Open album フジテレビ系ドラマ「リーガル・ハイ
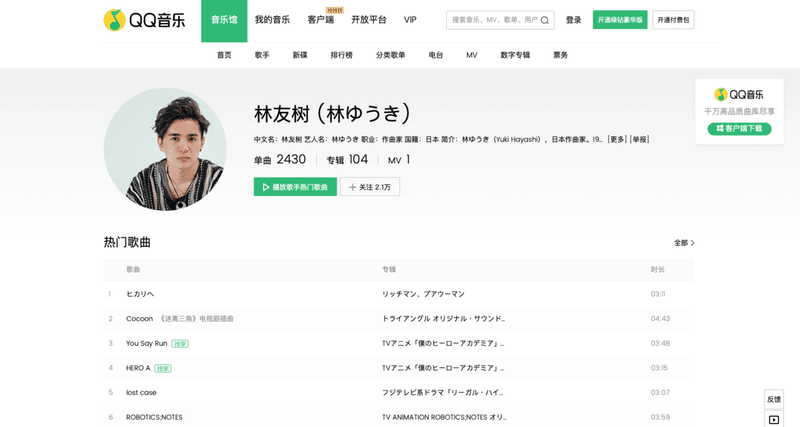The height and width of the screenshot is (427, 800). tap(442, 393)
